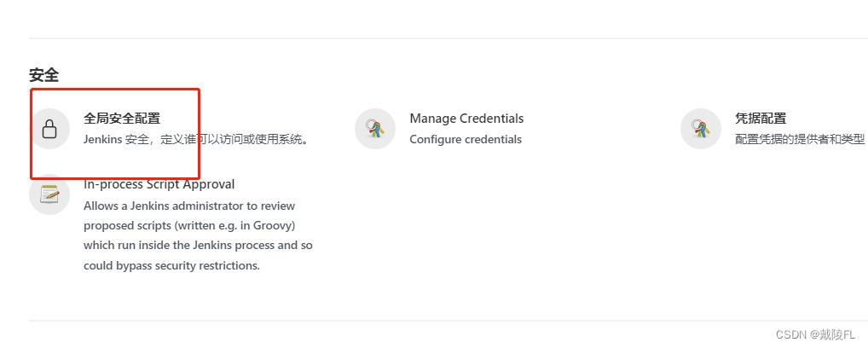Click the keys icon beside 凭据配置
This screenshot has width=868, height=348.
coord(701,129)
